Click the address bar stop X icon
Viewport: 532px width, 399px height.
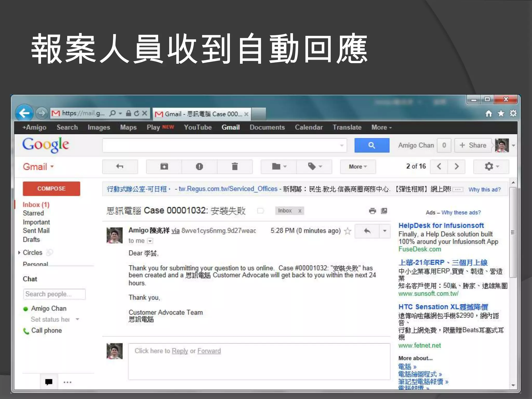(x=145, y=113)
